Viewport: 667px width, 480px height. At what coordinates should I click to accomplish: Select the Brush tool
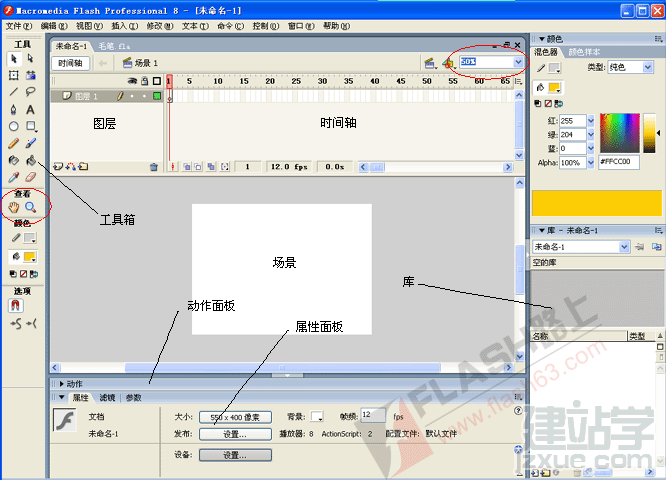click(30, 143)
